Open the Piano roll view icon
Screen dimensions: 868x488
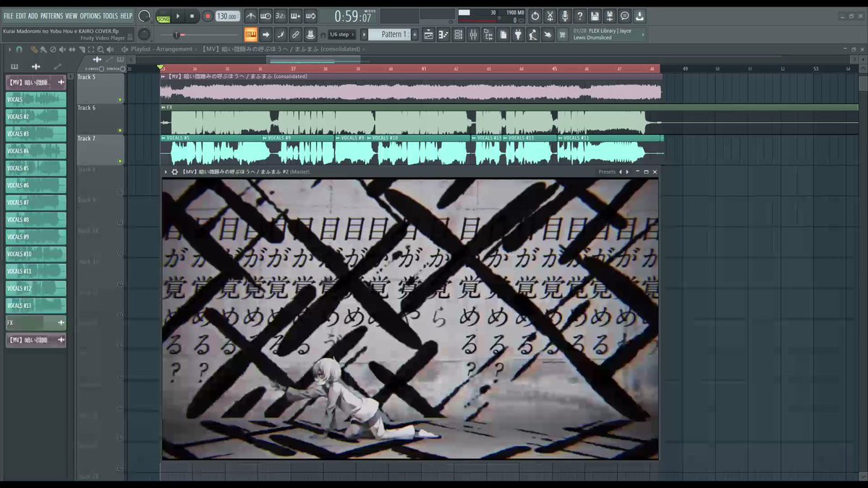coord(443,34)
